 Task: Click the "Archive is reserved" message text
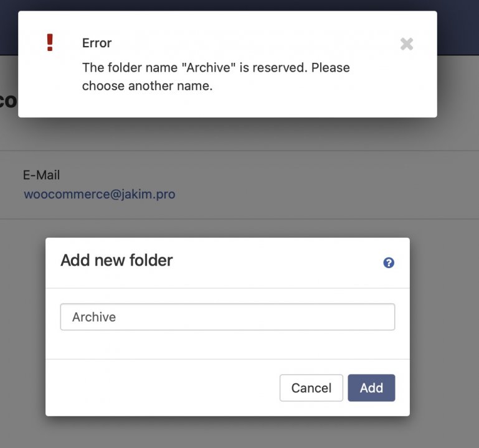coord(216,67)
